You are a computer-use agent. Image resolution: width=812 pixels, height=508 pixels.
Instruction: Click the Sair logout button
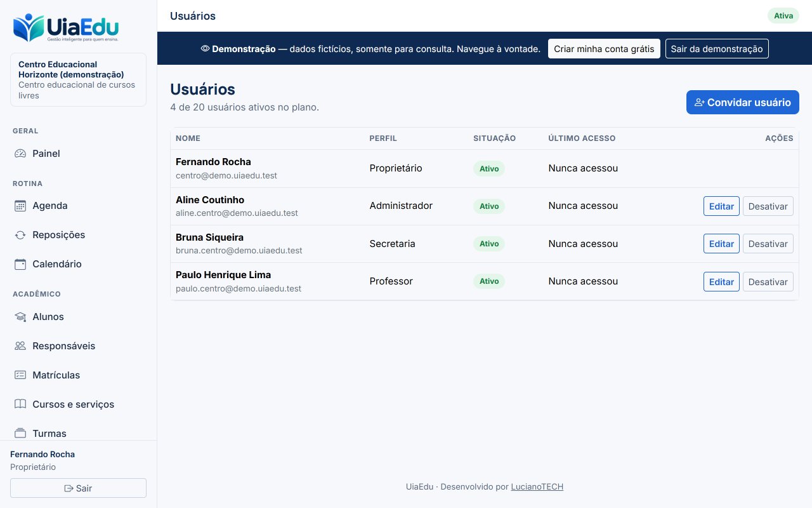[x=78, y=488]
